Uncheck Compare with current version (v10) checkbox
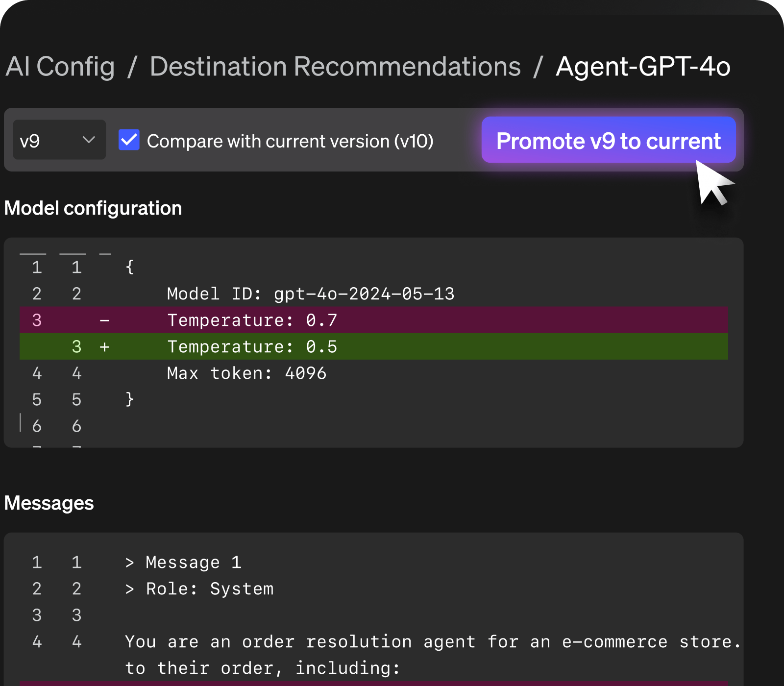 tap(129, 140)
